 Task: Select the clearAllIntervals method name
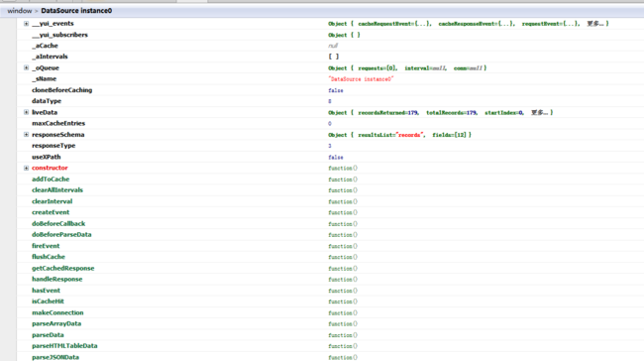tap(57, 190)
